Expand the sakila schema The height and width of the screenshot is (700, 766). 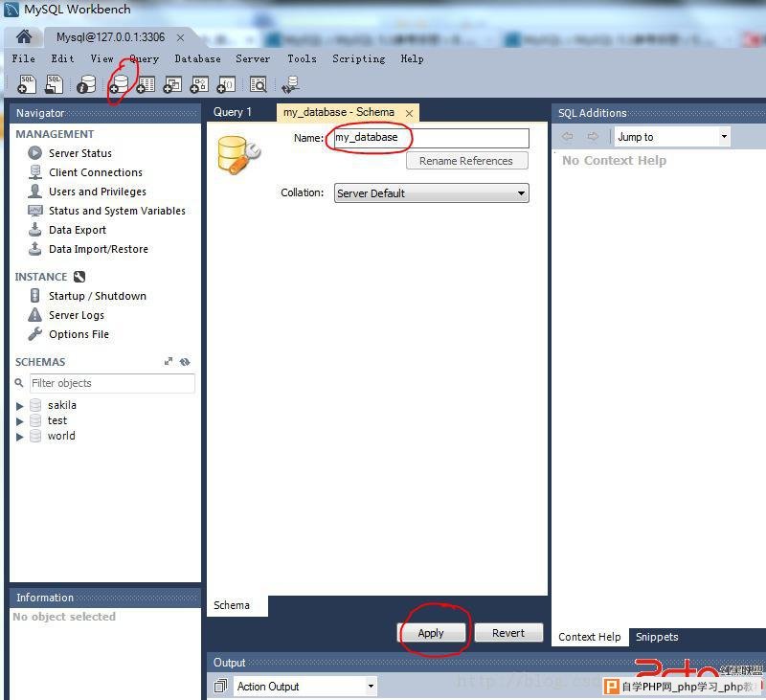[19, 406]
